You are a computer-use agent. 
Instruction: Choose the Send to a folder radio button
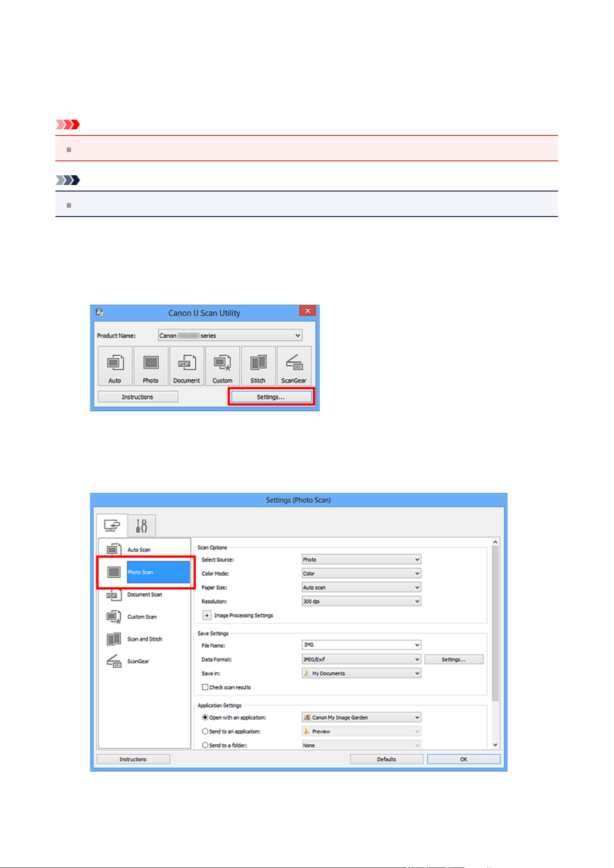(205, 745)
